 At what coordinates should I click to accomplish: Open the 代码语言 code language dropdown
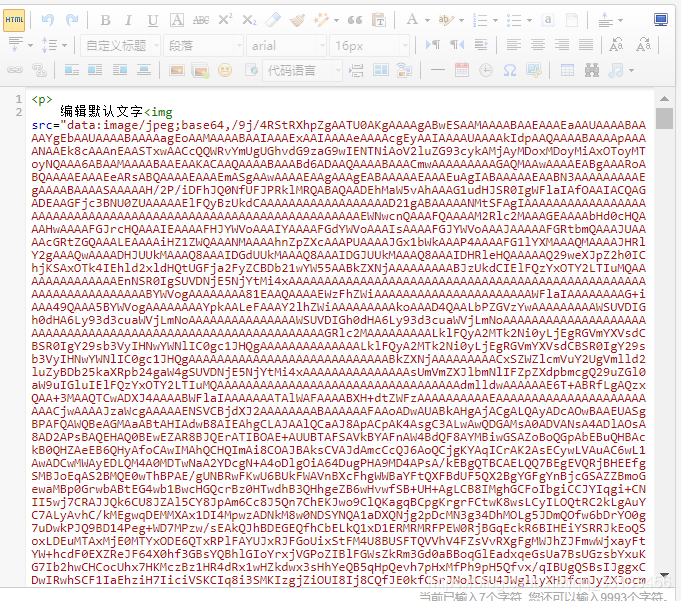click(302, 70)
